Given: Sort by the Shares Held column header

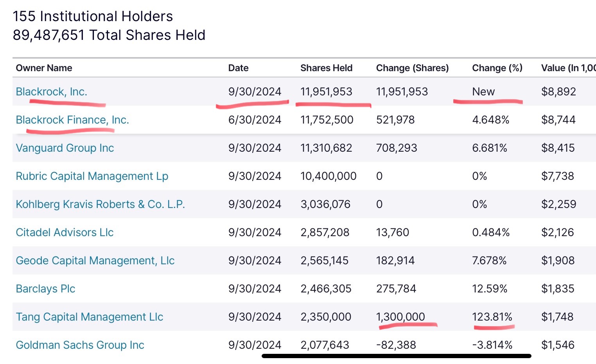Looking at the screenshot, I should [326, 68].
